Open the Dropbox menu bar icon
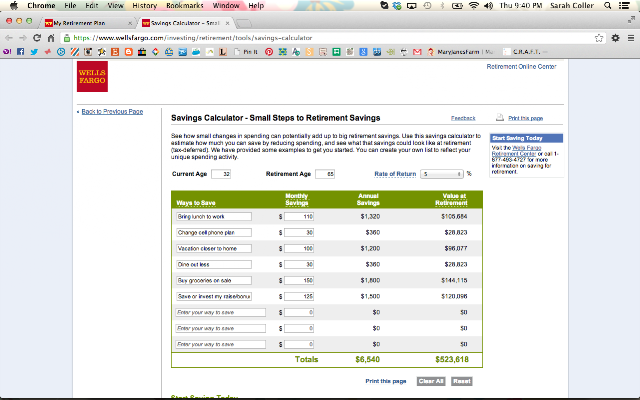 (x=397, y=5)
